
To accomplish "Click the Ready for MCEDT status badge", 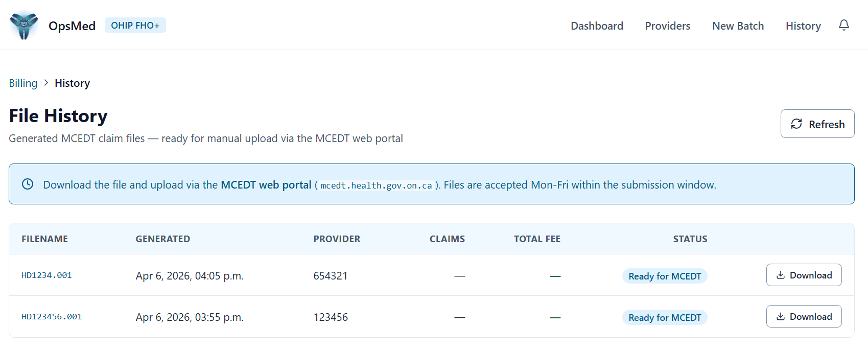I will pyautogui.click(x=664, y=276).
